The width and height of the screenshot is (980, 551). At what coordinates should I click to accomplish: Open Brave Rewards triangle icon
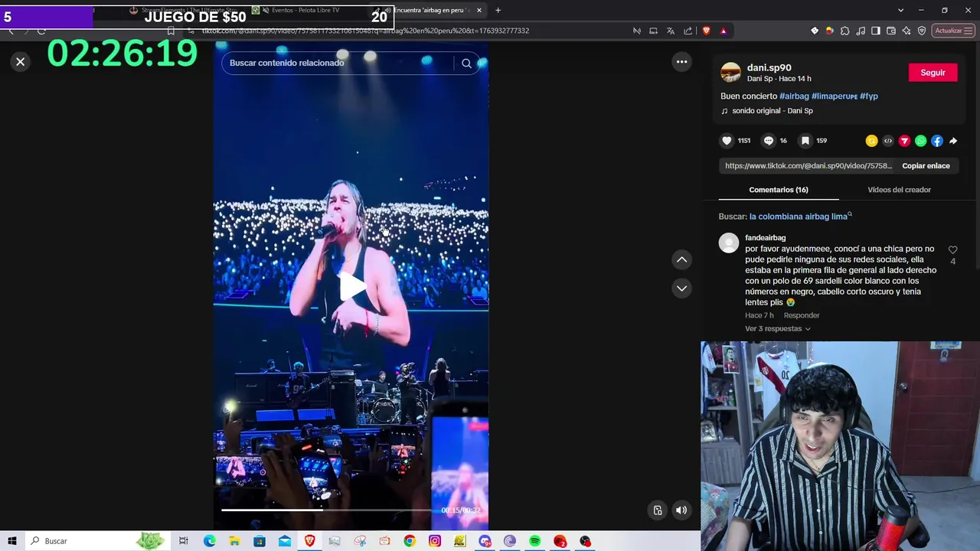click(724, 31)
